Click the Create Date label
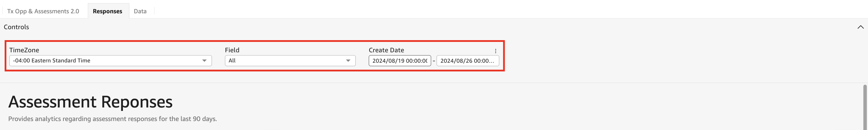This screenshot has width=868, height=130. point(386,50)
